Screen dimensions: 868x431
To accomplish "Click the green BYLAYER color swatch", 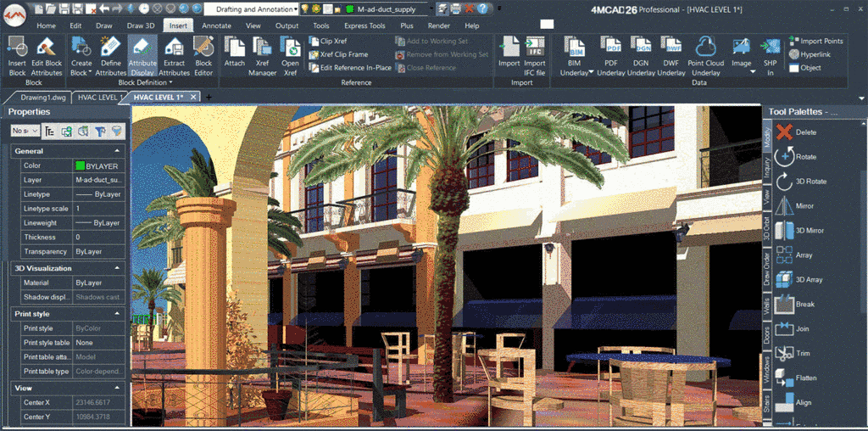I will [x=80, y=166].
